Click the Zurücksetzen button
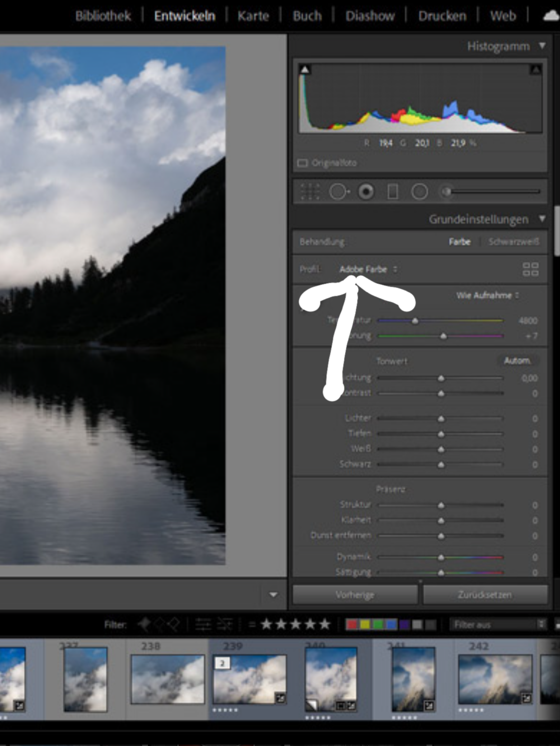Screen dimensions: 560x746 [485, 595]
